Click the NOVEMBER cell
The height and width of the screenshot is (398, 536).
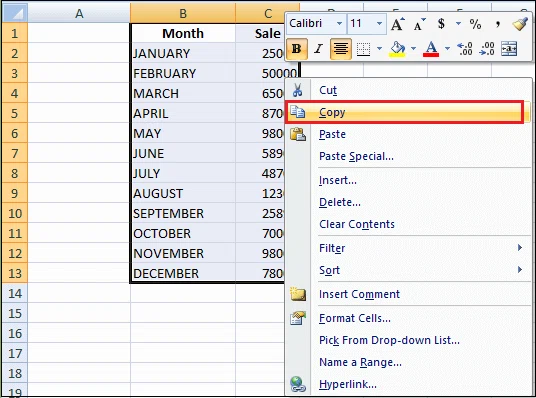(183, 253)
